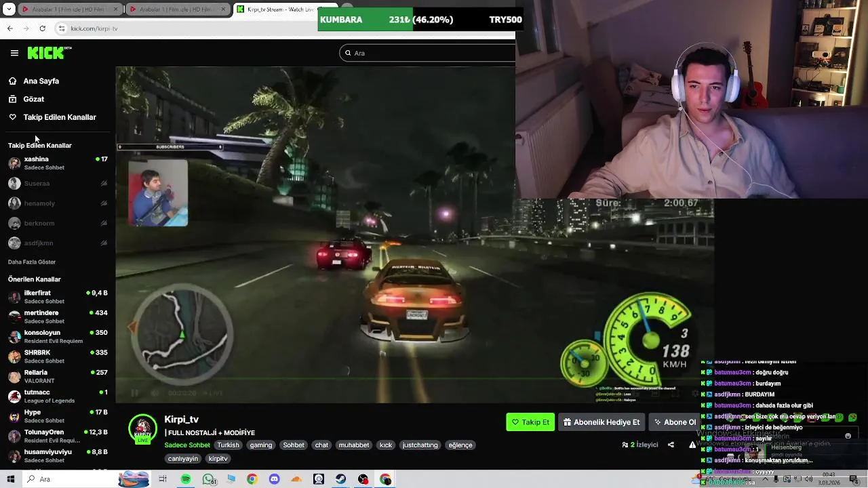Viewport: 868px width, 488px height.
Task: Open Spotify from the taskbar
Action: point(186,479)
